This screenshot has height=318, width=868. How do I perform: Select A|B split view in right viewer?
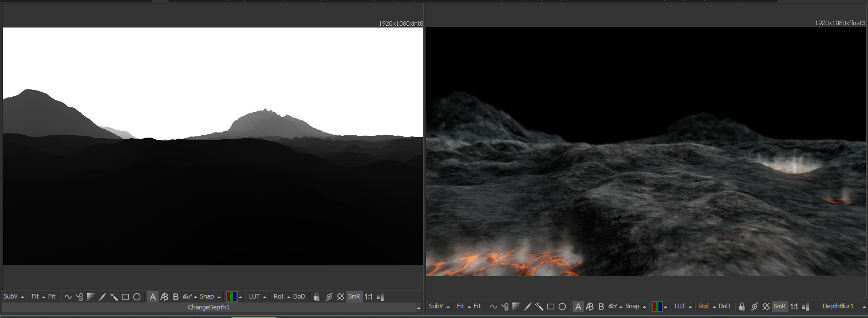(589, 307)
